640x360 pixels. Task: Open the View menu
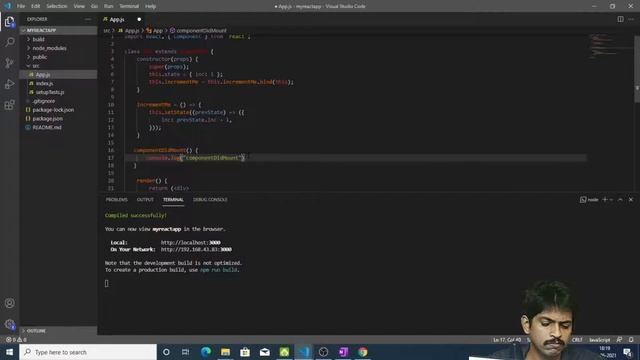(x=79, y=6)
